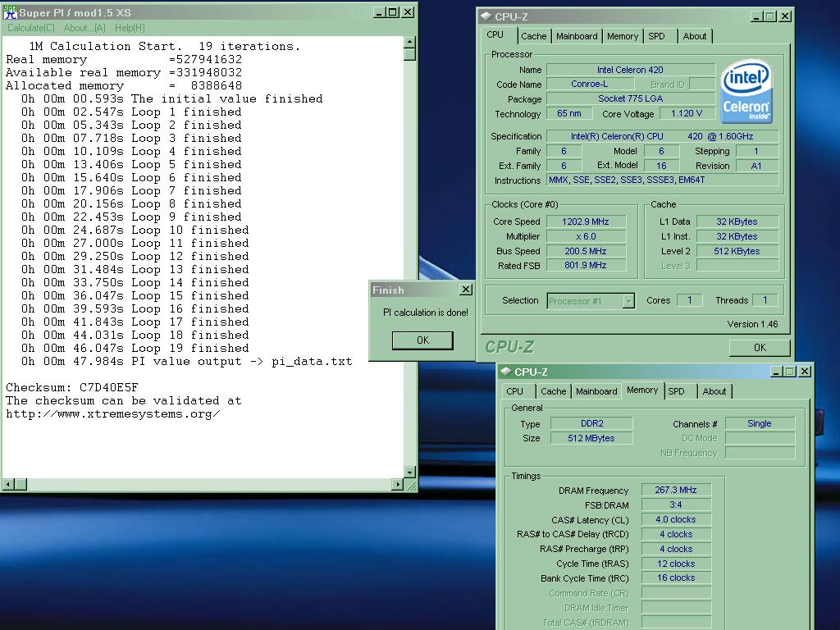Switch to Mainboard tab in upper CPU-Z window
The image size is (840, 630).
pos(577,36)
